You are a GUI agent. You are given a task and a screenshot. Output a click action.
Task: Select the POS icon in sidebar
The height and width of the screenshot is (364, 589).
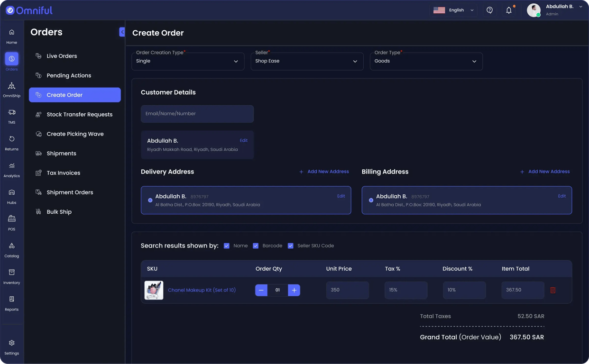point(11,221)
